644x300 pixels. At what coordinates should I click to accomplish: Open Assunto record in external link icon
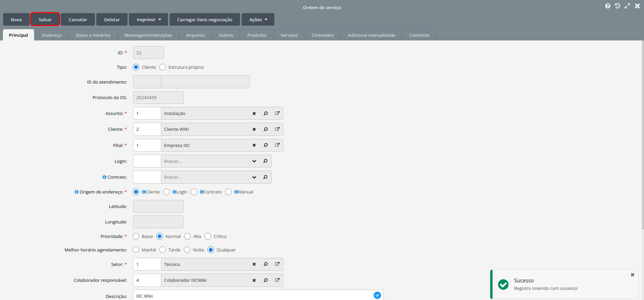[x=277, y=113]
